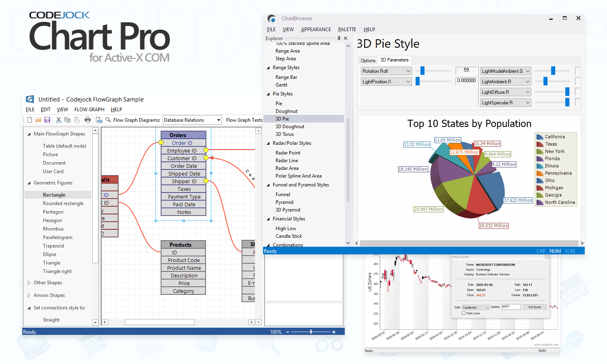Click the magnifier Find icon in FlowGraph toolbar
607x364 pixels.
click(108, 120)
